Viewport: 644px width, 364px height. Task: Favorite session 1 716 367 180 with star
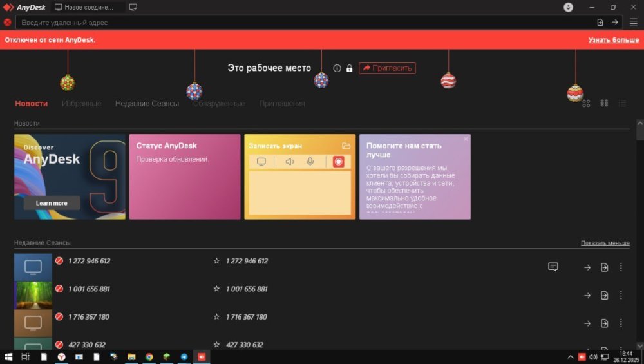pos(216,317)
